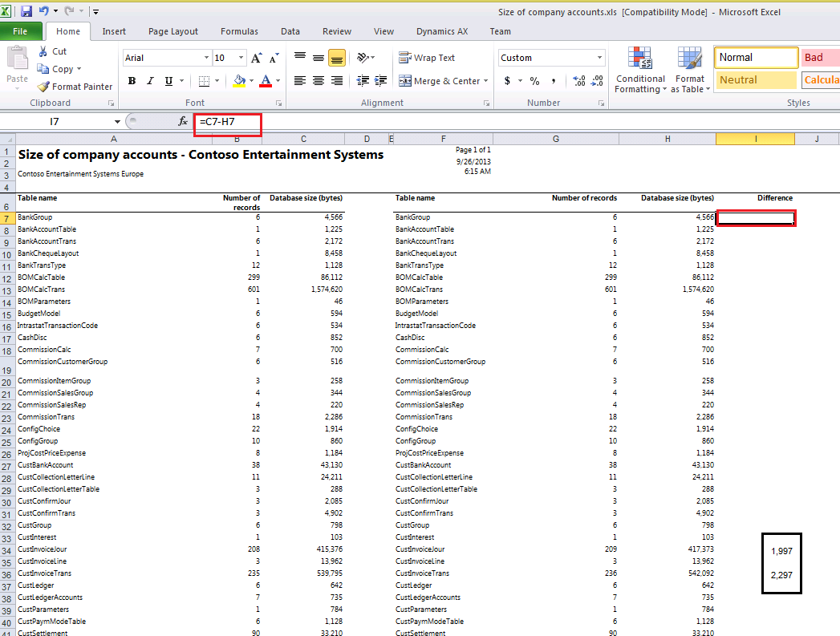
Task: Apply percent style number format
Action: [534, 81]
